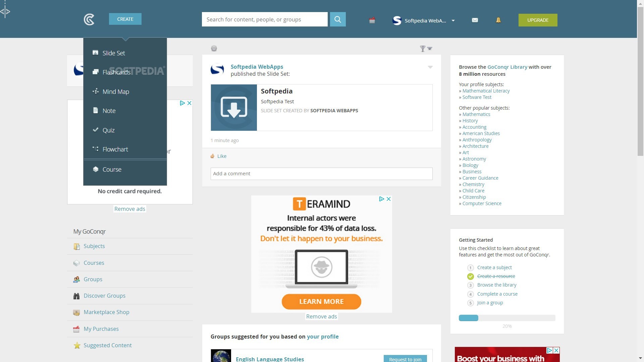Image resolution: width=644 pixels, height=362 pixels.
Task: Open Suggested Content from the sidebar
Action: coord(107,345)
